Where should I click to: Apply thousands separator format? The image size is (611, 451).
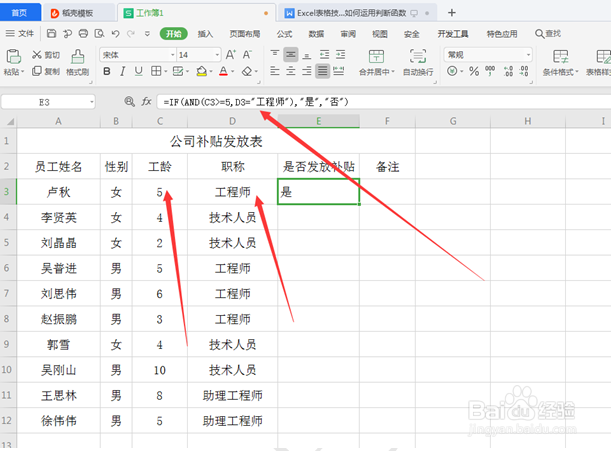(490, 71)
